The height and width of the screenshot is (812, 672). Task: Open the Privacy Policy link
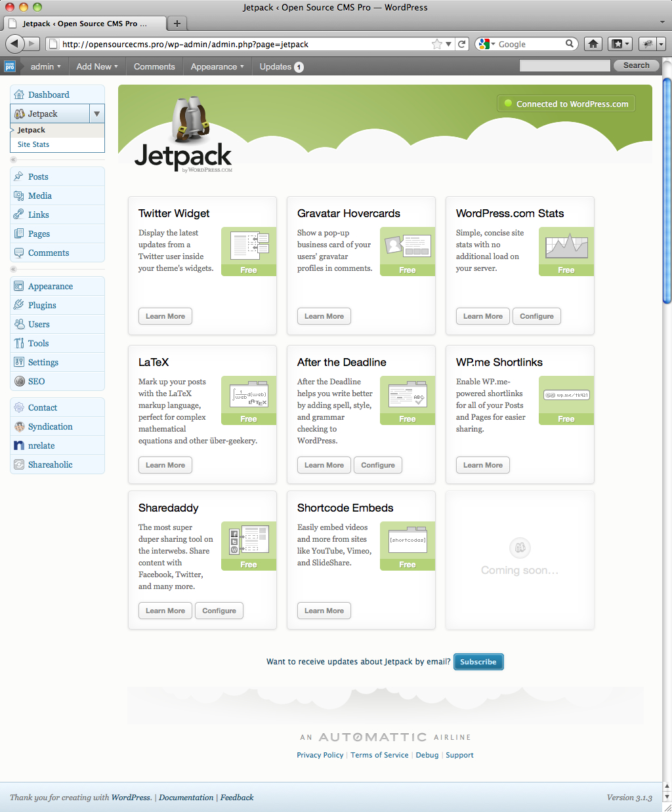point(320,755)
